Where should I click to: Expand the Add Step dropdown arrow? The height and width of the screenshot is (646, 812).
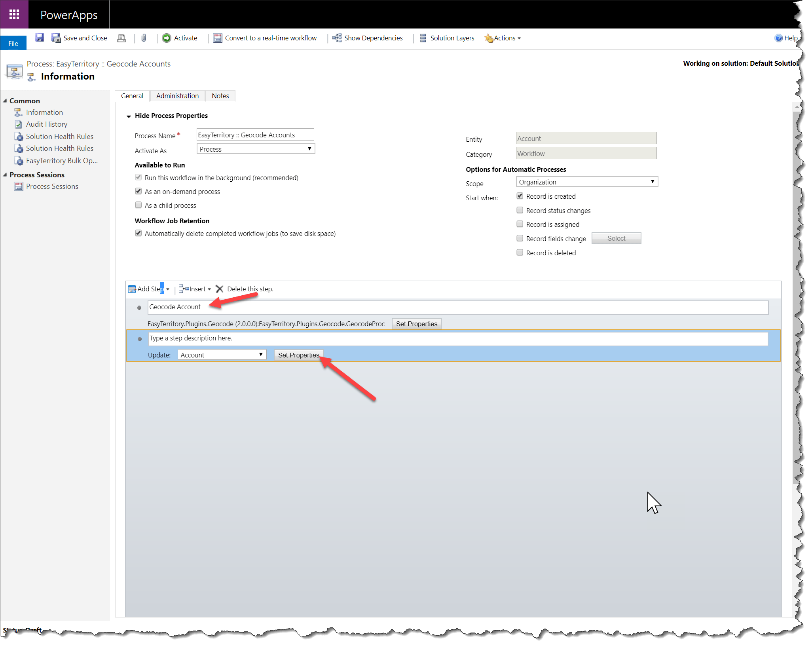pyautogui.click(x=168, y=289)
